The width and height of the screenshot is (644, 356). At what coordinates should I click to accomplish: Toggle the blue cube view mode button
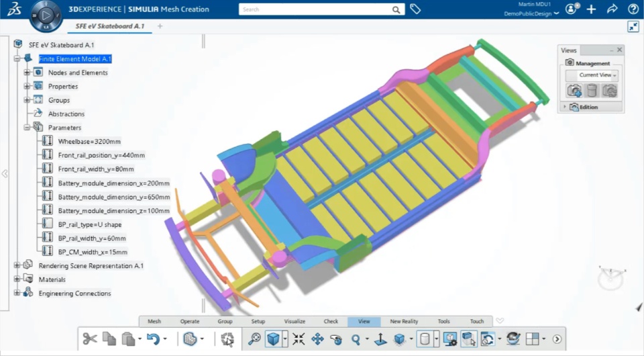(273, 339)
